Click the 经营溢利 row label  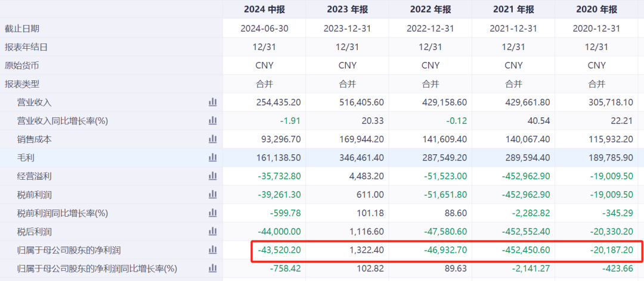34,176
